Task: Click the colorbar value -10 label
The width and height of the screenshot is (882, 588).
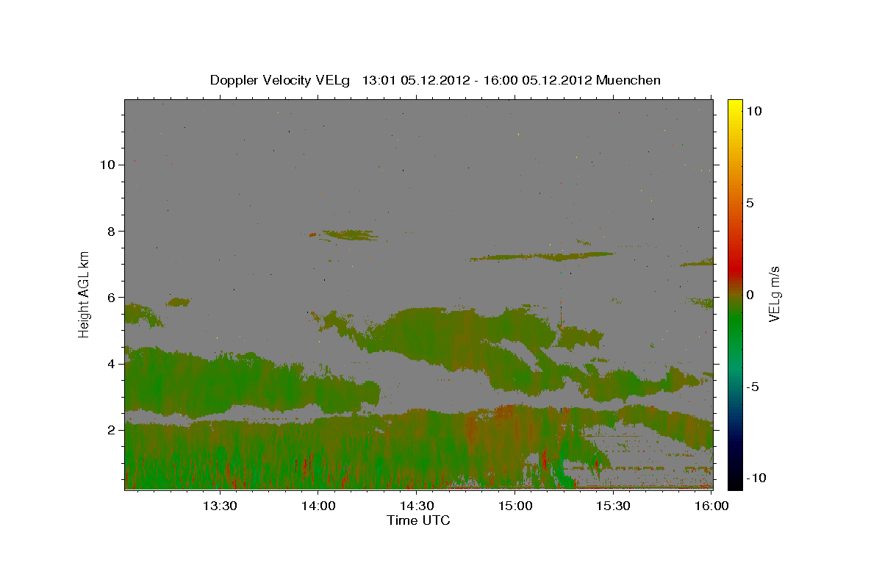Action: (756, 478)
